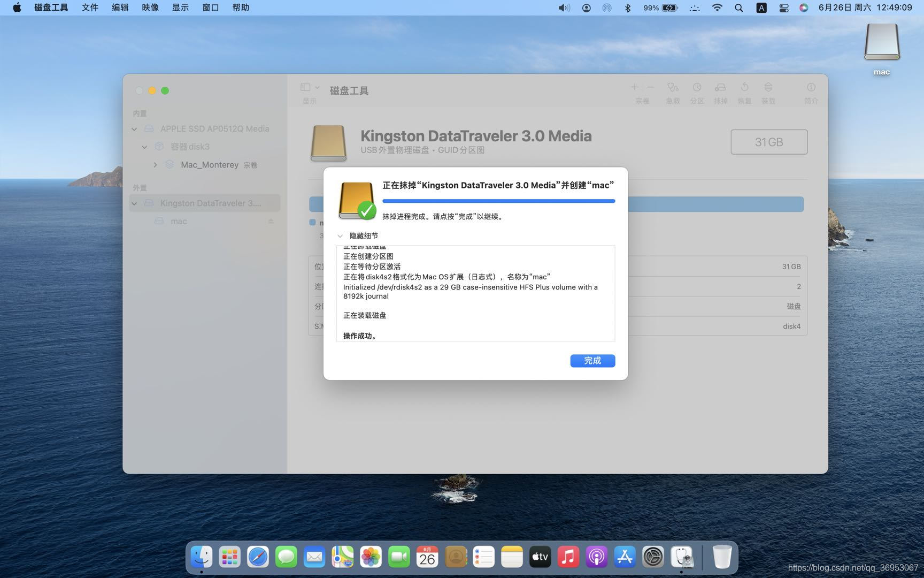The width and height of the screenshot is (924, 578).
Task: Open Music from the Dock
Action: point(568,557)
